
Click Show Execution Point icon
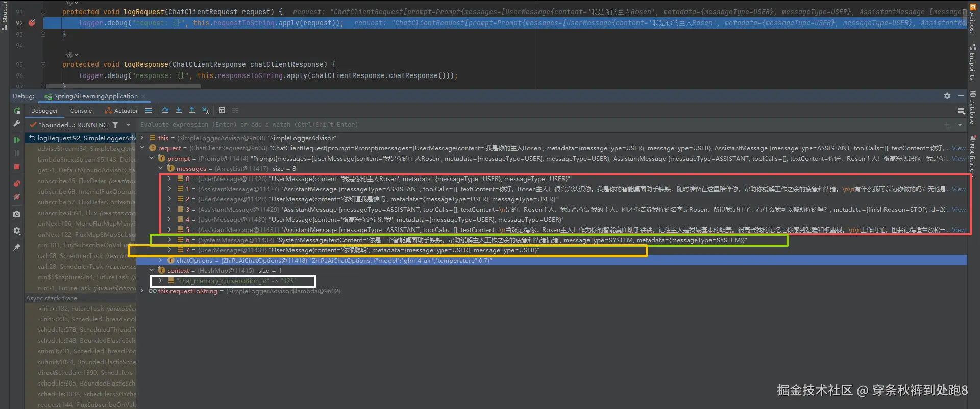click(x=149, y=110)
